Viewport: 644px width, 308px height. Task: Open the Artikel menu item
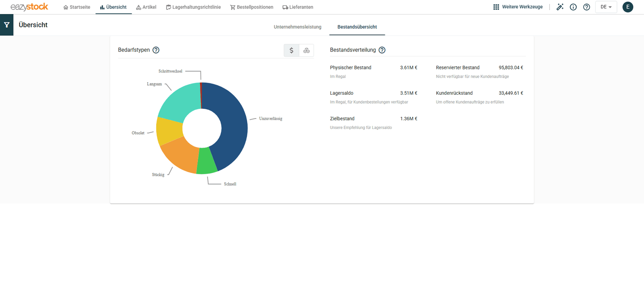(146, 7)
